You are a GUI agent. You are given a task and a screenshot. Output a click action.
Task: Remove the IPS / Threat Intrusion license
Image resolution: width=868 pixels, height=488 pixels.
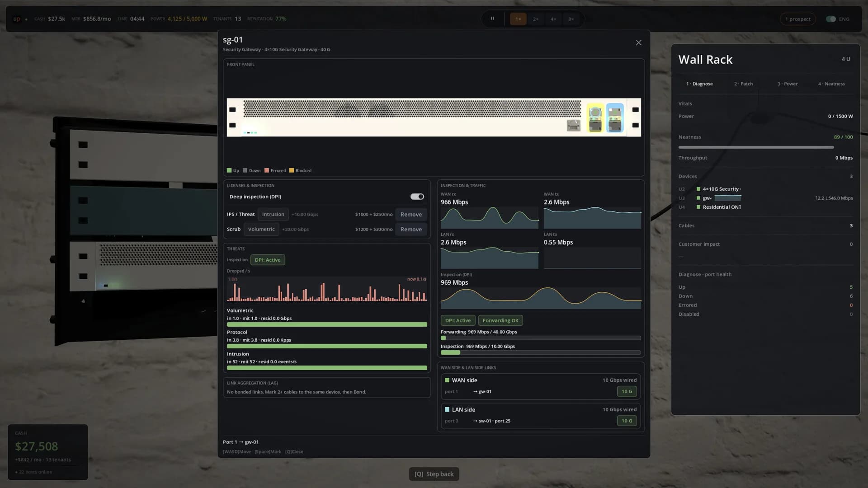point(411,215)
